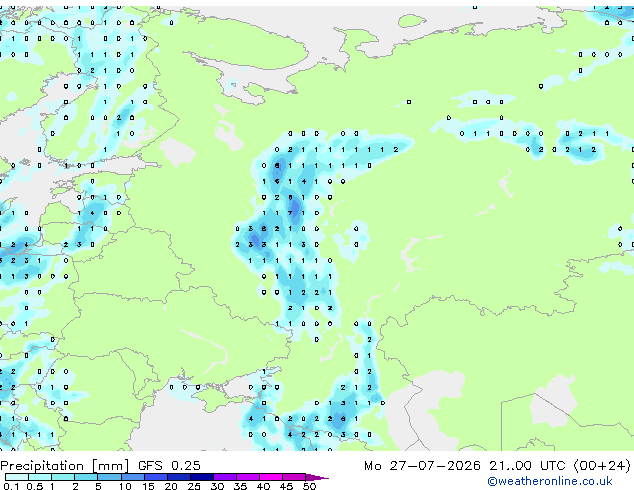Click the weatheronline.co.uk copyright link
This screenshot has width=634, height=490.
click(x=550, y=481)
